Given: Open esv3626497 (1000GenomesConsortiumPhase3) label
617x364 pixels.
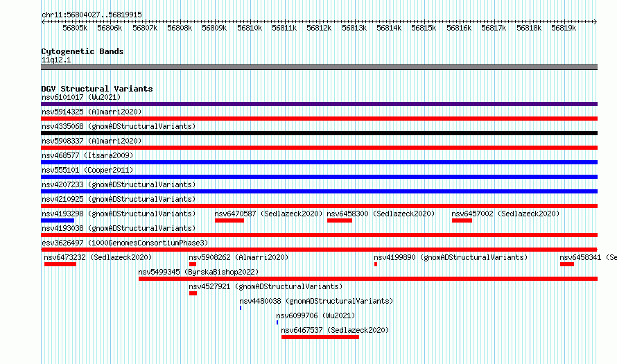Looking at the screenshot, I should click(125, 243).
